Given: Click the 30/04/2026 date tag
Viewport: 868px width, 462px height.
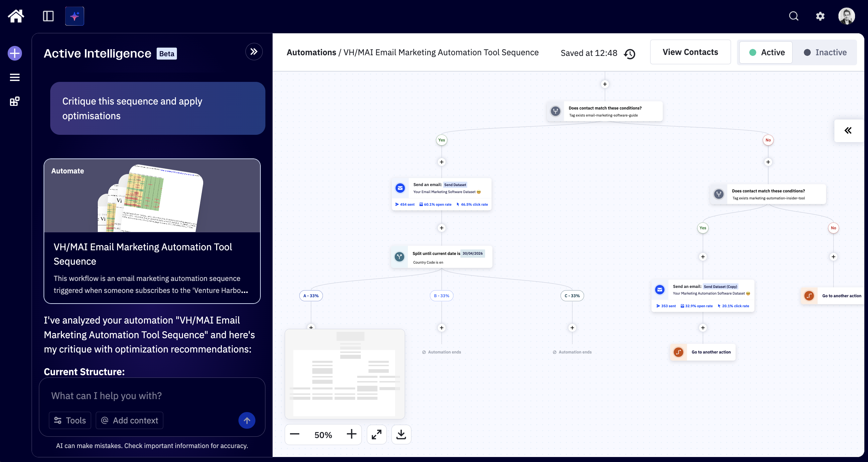Looking at the screenshot, I should click(x=473, y=253).
